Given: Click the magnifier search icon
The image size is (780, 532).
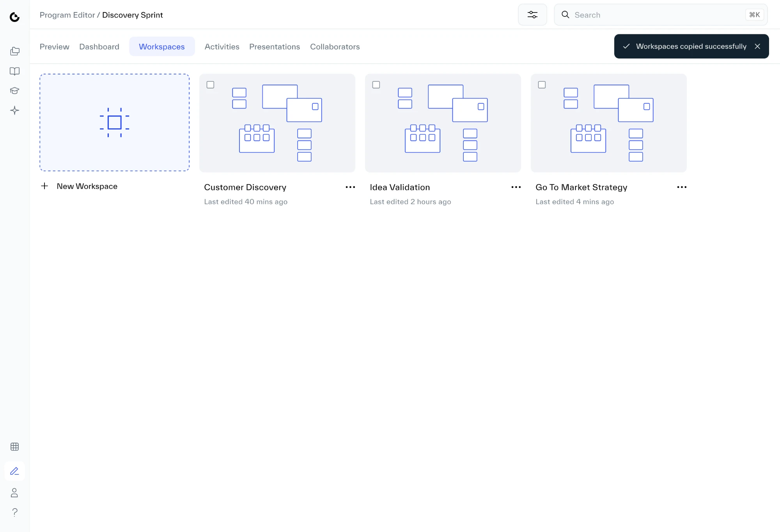Looking at the screenshot, I should 565,15.
